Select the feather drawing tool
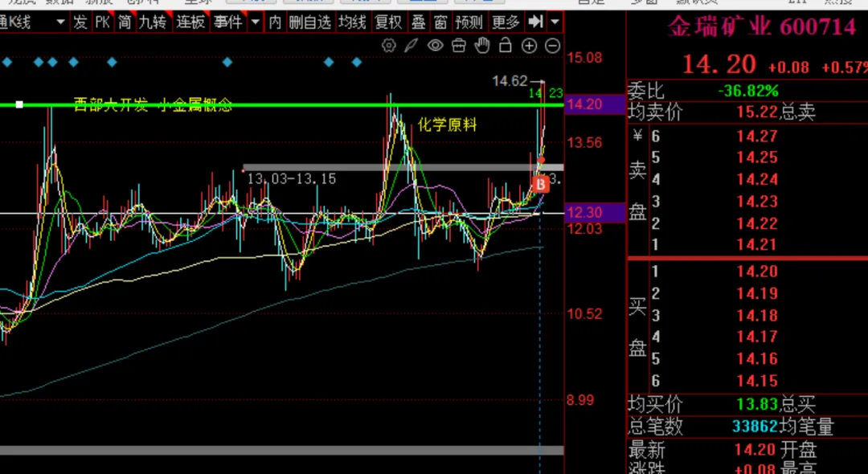 click(412, 46)
